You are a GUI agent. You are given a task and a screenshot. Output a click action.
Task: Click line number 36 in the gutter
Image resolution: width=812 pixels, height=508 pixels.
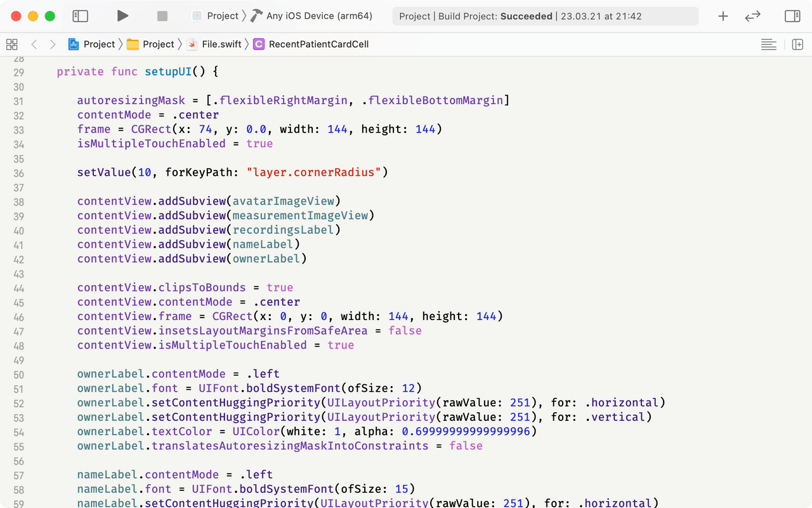(x=18, y=172)
